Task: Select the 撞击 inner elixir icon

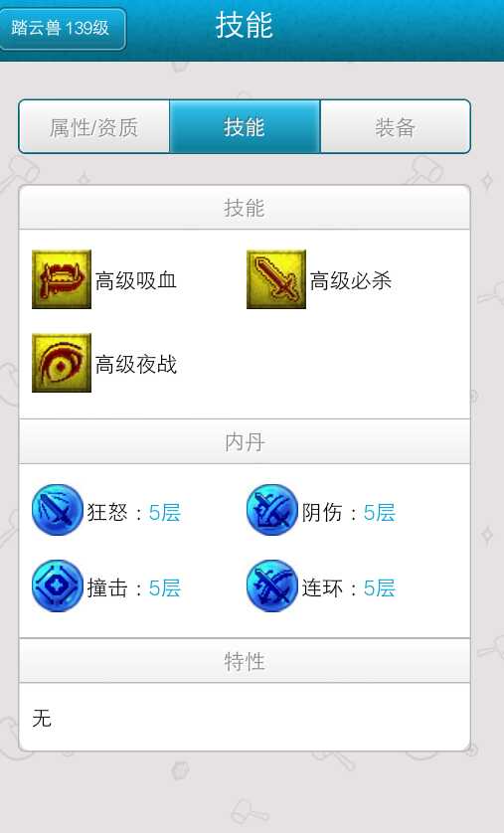Action: 58,585
